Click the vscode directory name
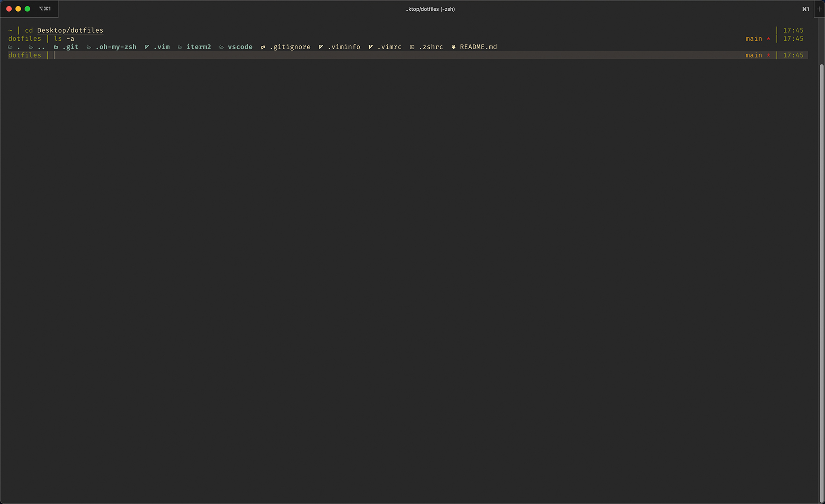Image resolution: width=825 pixels, height=504 pixels. pyautogui.click(x=240, y=47)
